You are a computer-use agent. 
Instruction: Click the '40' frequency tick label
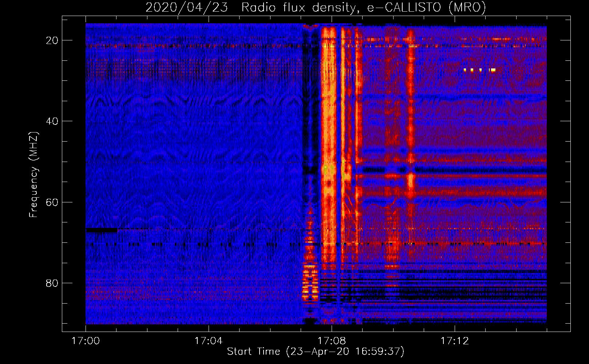pyautogui.click(x=52, y=121)
